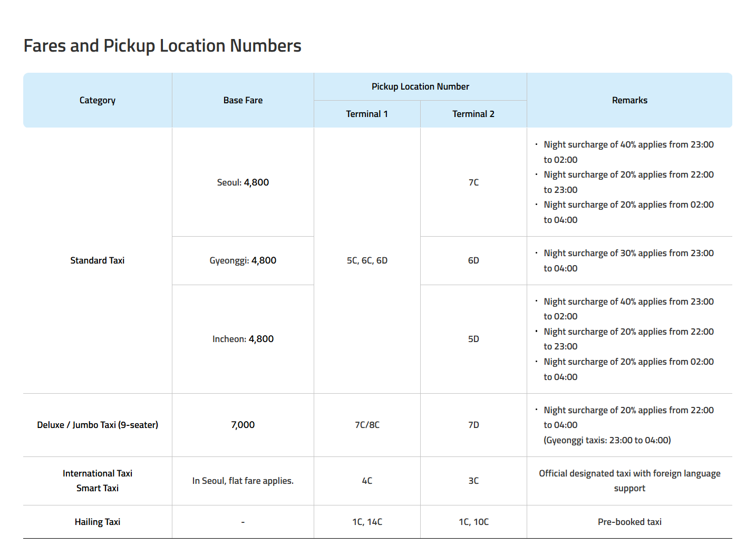This screenshot has width=756, height=545.
Task: Click the "Remarks" column header
Action: tap(629, 100)
